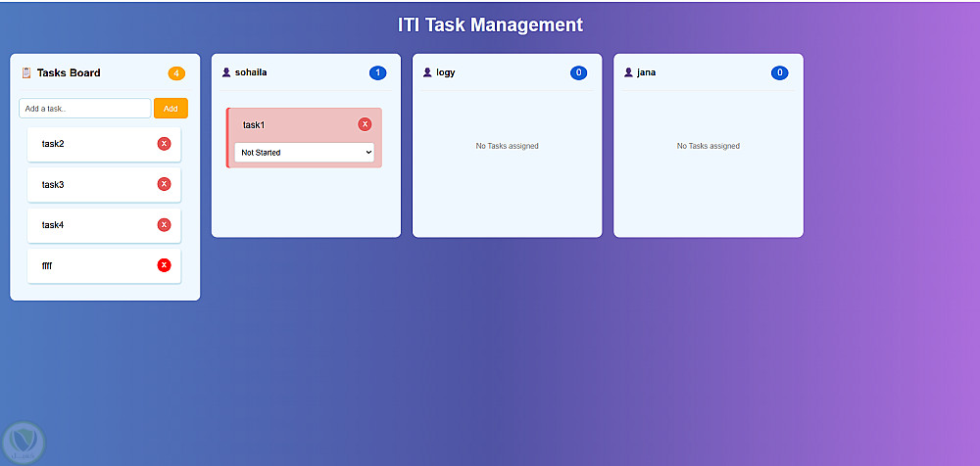
Task: Click the clipboard icon beside Tasks Board
Action: pyautogui.click(x=26, y=72)
